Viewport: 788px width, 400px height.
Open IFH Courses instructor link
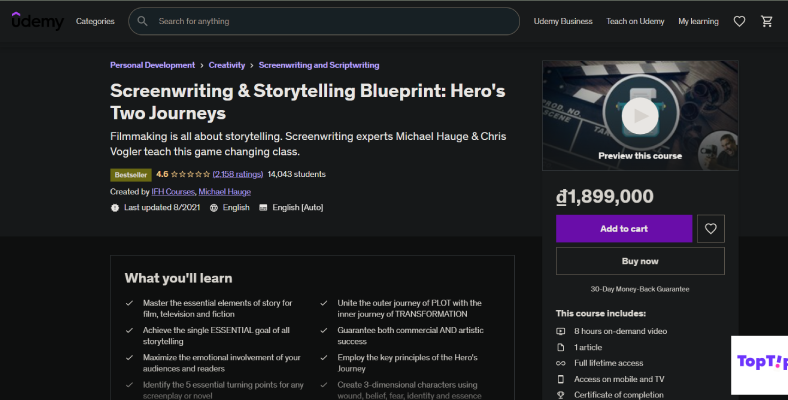(x=173, y=191)
